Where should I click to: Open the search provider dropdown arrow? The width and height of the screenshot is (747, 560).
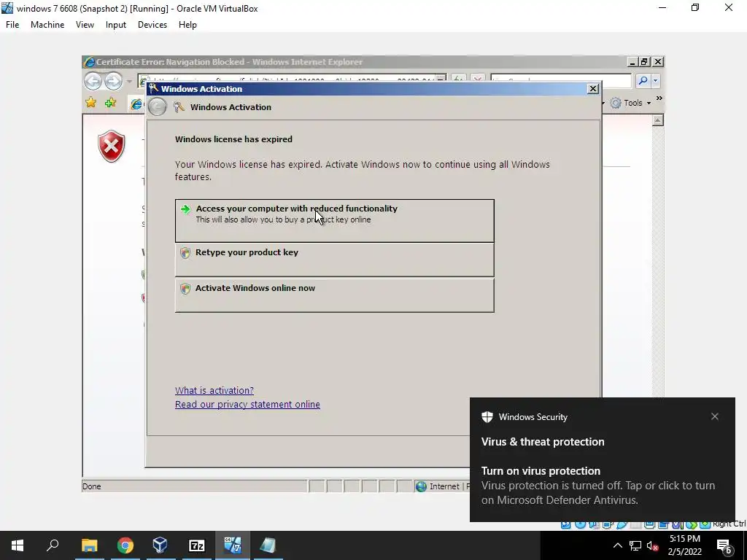(x=656, y=80)
